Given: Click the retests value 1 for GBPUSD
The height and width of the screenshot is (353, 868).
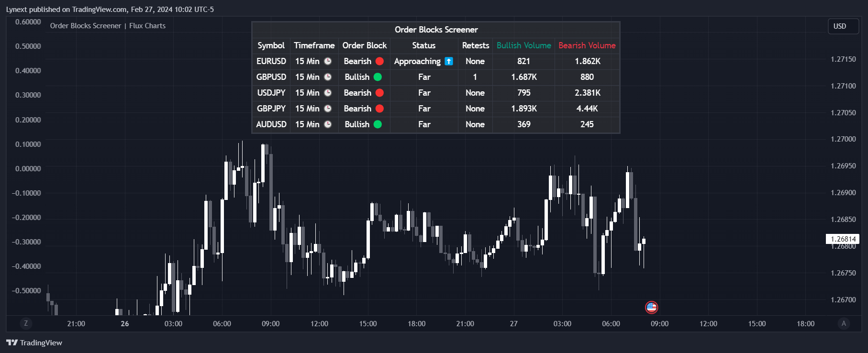Looking at the screenshot, I should tap(475, 77).
